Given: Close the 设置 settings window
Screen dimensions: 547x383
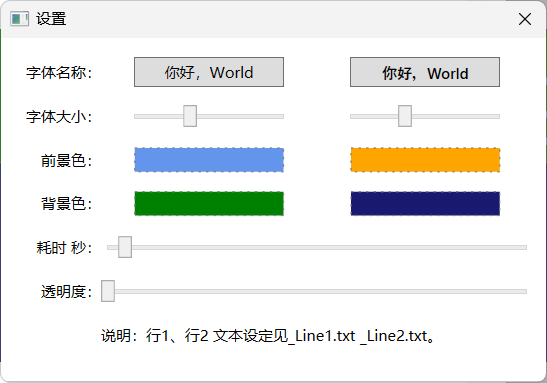Looking at the screenshot, I should (525, 19).
